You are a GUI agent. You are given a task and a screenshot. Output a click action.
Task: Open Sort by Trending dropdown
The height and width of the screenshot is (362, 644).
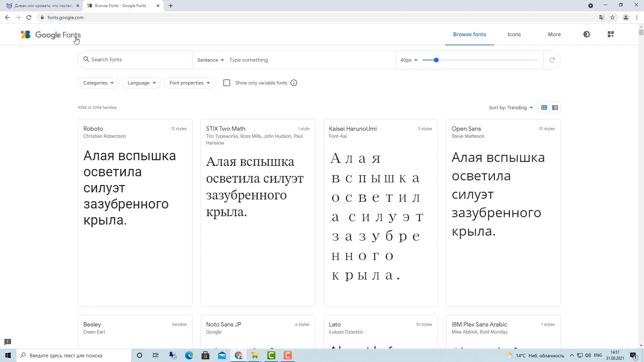[511, 108]
